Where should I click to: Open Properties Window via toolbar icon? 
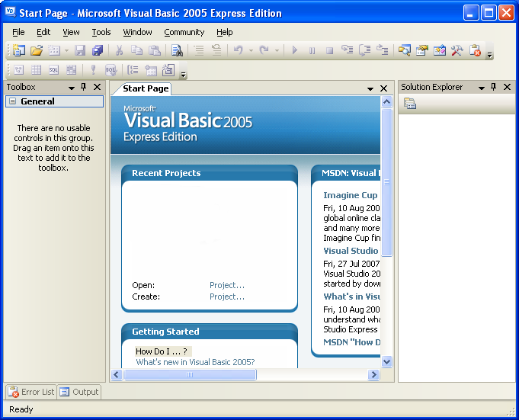point(422,50)
